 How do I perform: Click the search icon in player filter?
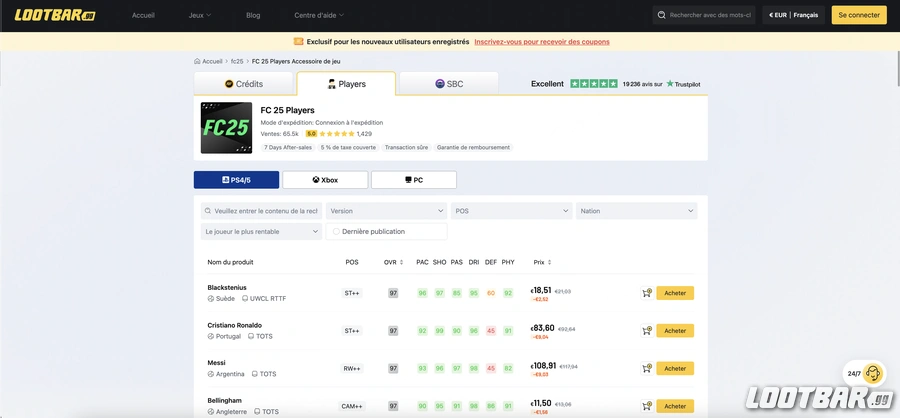click(x=208, y=211)
